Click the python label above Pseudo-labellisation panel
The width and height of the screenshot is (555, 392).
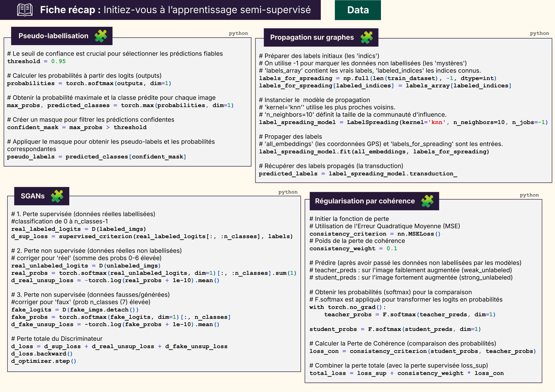(238, 33)
